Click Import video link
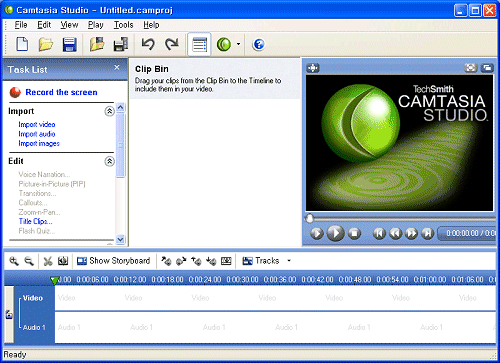The image size is (500, 363). coord(37,124)
